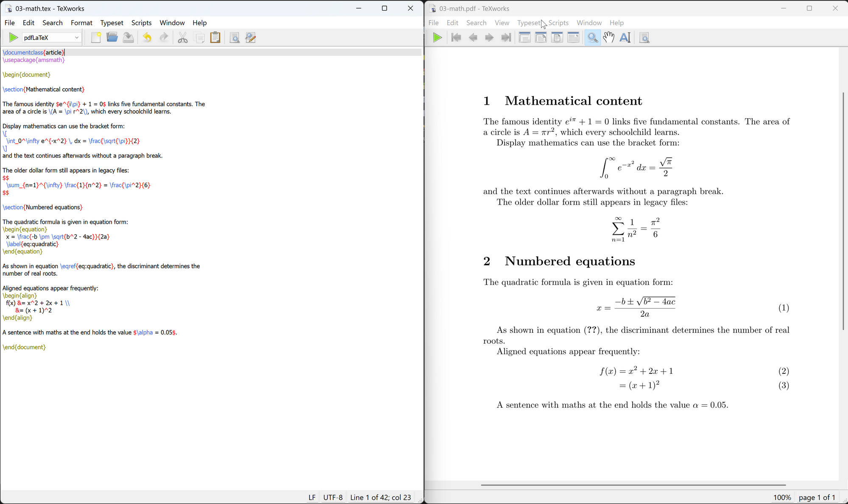Activate Select Text tool in PDF preview
The height and width of the screenshot is (504, 848).
pyautogui.click(x=625, y=38)
